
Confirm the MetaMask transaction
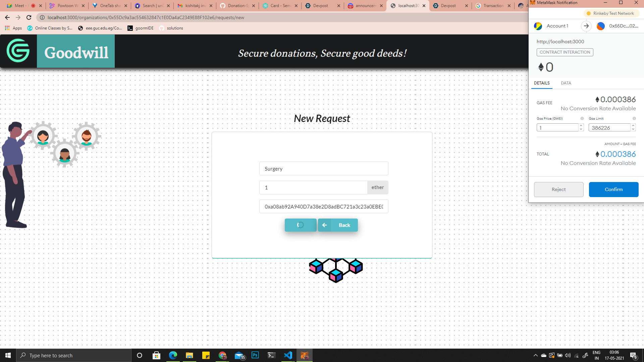click(613, 189)
